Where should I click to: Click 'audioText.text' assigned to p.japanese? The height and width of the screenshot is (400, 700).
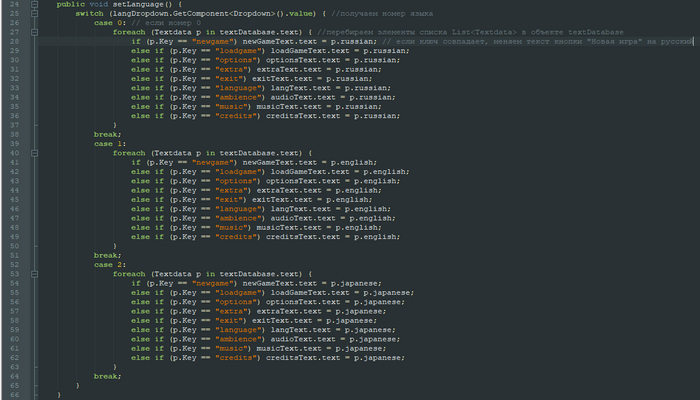[303, 339]
